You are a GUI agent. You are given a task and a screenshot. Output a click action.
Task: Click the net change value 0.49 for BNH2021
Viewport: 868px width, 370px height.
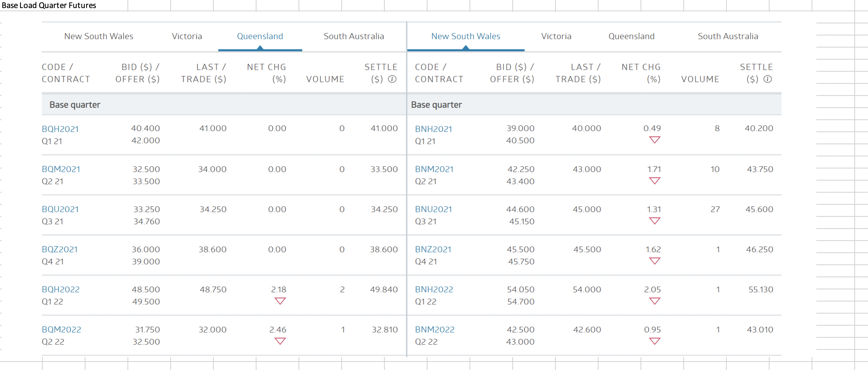(x=652, y=128)
